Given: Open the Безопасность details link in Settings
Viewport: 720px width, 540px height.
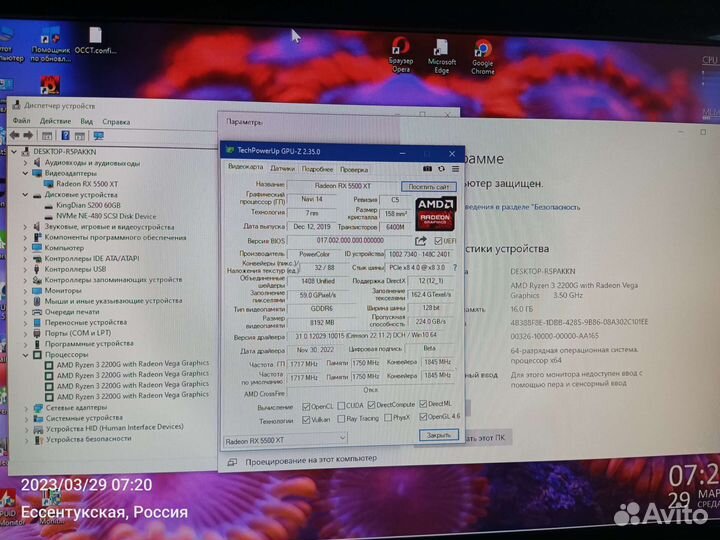Looking at the screenshot, I should coord(522,207).
